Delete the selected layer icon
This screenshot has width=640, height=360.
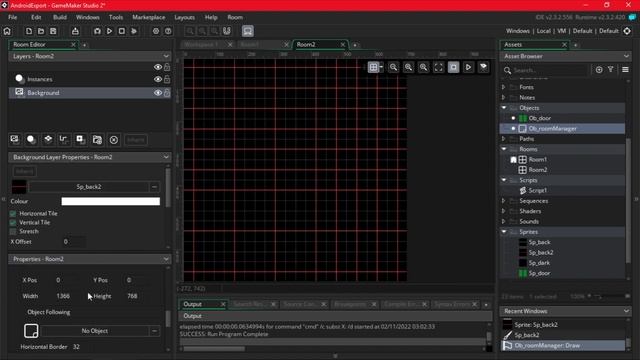click(114, 140)
